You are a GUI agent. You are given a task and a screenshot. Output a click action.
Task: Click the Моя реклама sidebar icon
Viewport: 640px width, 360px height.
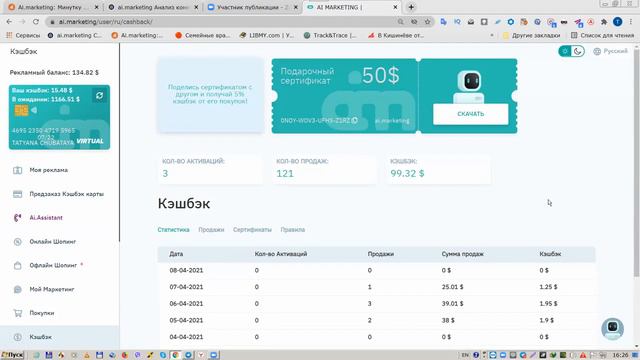[18, 170]
